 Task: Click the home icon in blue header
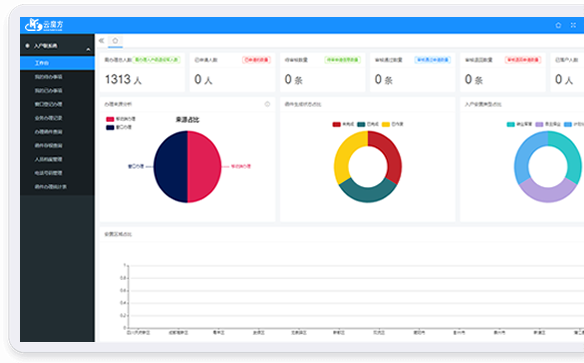pyautogui.click(x=558, y=25)
